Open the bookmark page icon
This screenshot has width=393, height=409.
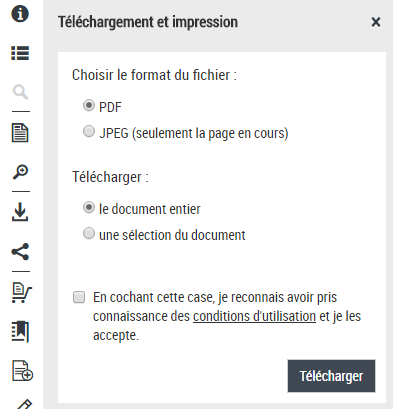pos(20,332)
